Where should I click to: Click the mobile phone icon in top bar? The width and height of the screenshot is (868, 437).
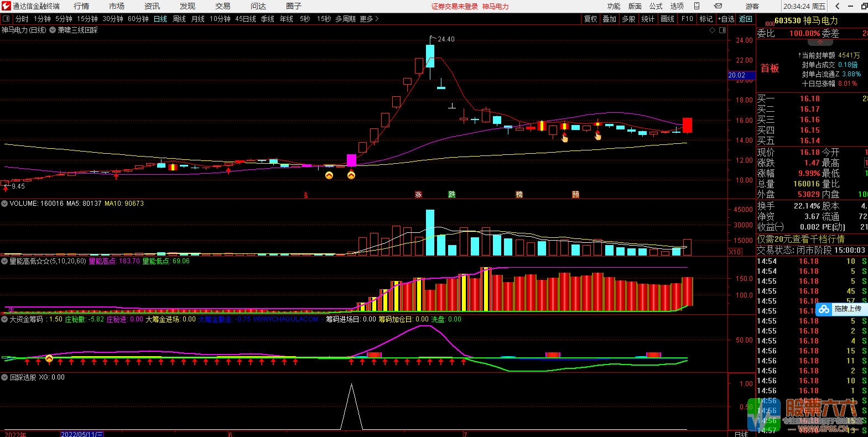coord(697,6)
